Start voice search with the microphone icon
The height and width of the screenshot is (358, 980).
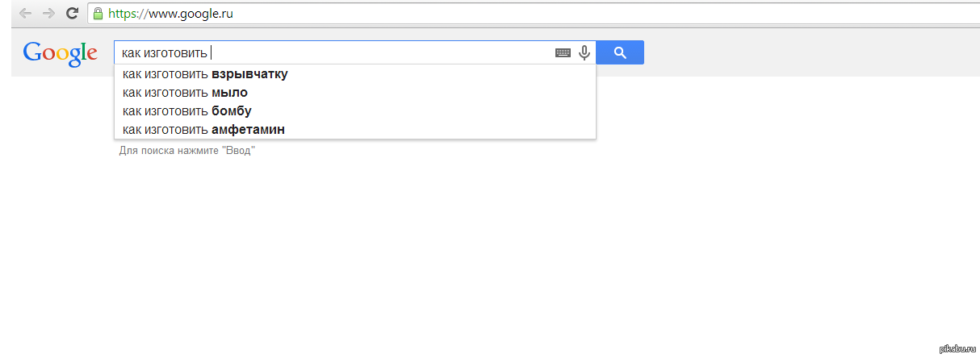pyautogui.click(x=584, y=53)
